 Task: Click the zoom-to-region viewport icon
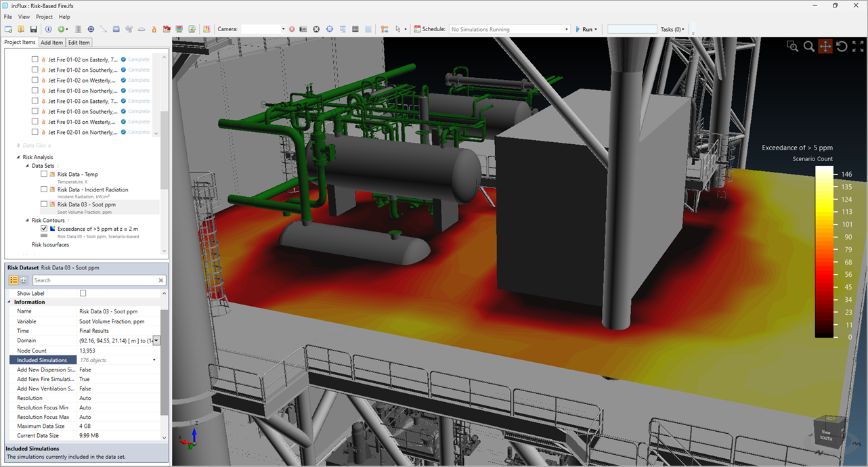click(x=792, y=46)
